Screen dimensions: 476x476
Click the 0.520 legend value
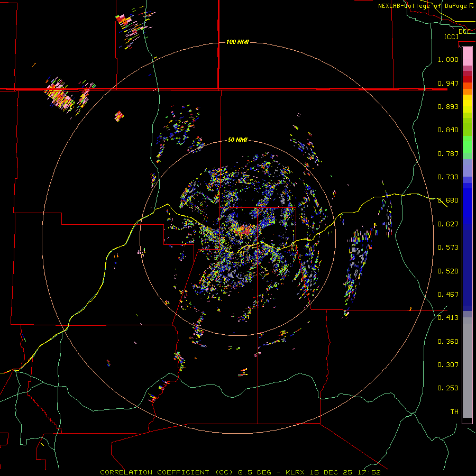click(x=448, y=271)
